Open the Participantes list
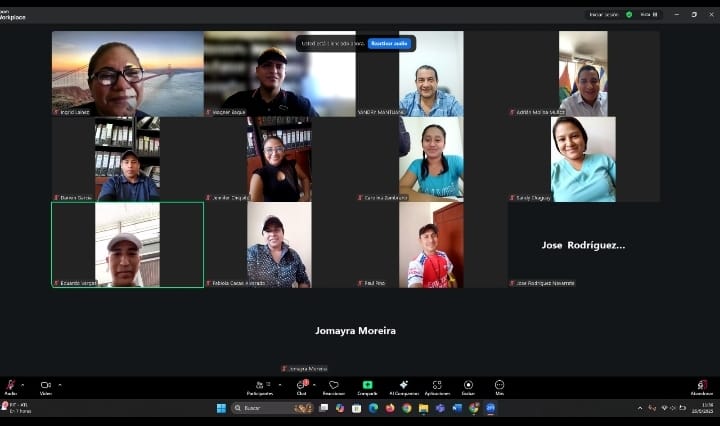The width and height of the screenshot is (720, 426). pyautogui.click(x=259, y=386)
